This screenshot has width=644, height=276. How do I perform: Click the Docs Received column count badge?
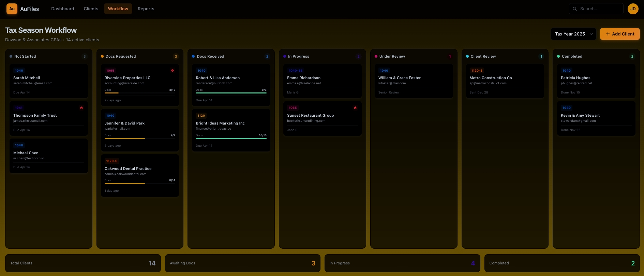tap(267, 57)
